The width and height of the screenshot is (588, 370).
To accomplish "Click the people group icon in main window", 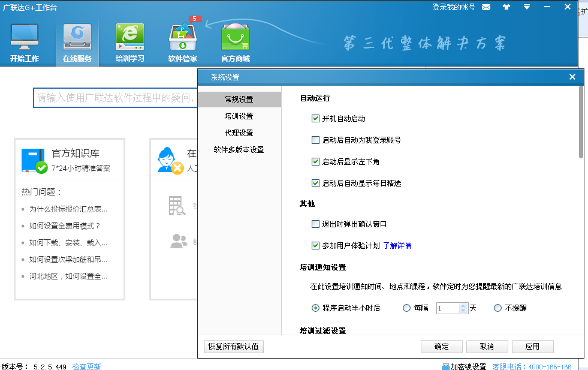I will 179,241.
